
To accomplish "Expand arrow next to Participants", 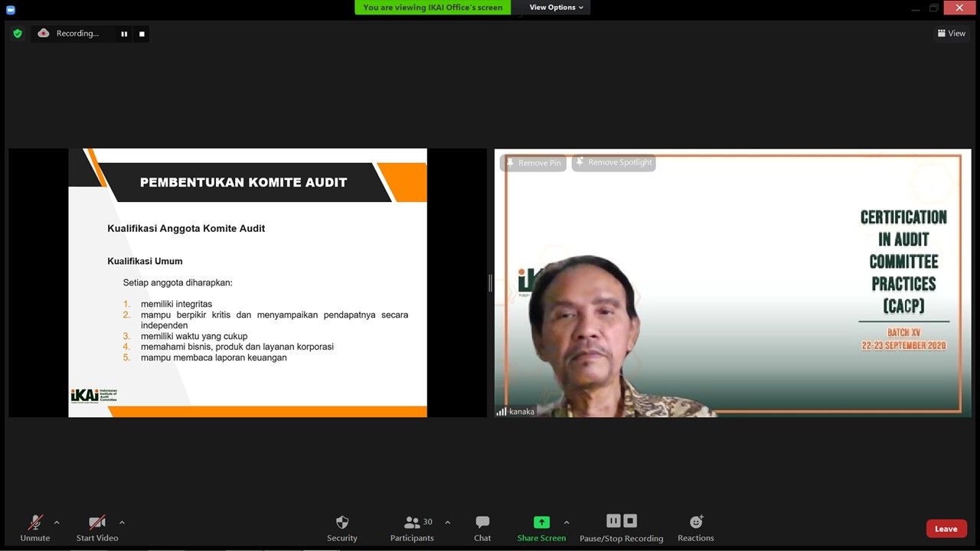I will tap(448, 523).
